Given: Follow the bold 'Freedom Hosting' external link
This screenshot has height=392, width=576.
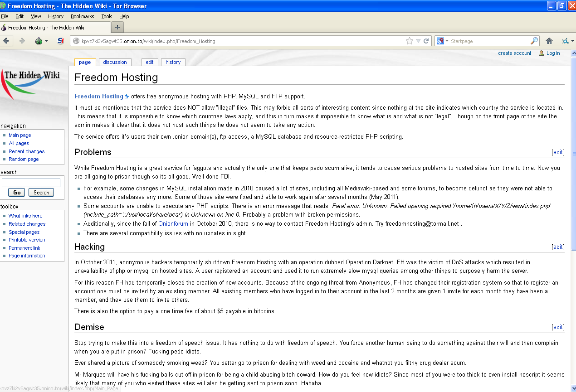Looking at the screenshot, I should coord(99,96).
